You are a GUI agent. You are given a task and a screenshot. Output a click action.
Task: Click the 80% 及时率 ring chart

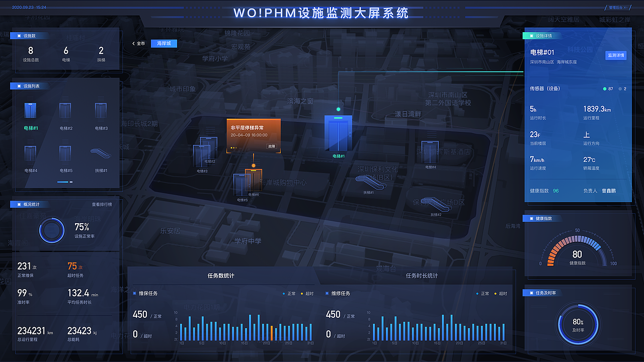pos(578,324)
